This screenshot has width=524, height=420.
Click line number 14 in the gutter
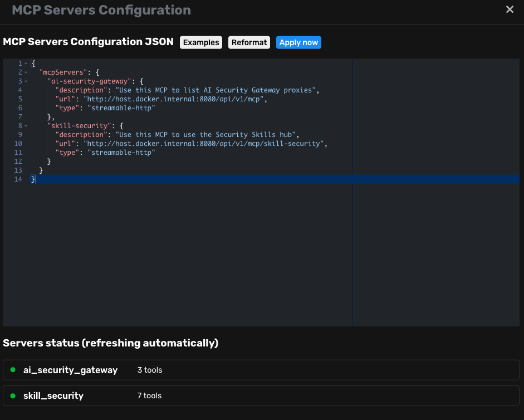18,179
